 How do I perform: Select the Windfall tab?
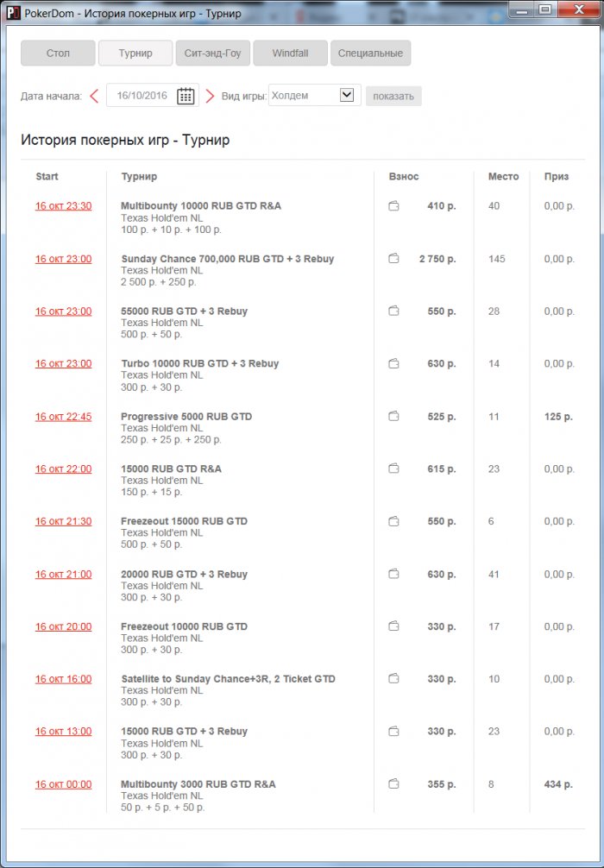[289, 53]
